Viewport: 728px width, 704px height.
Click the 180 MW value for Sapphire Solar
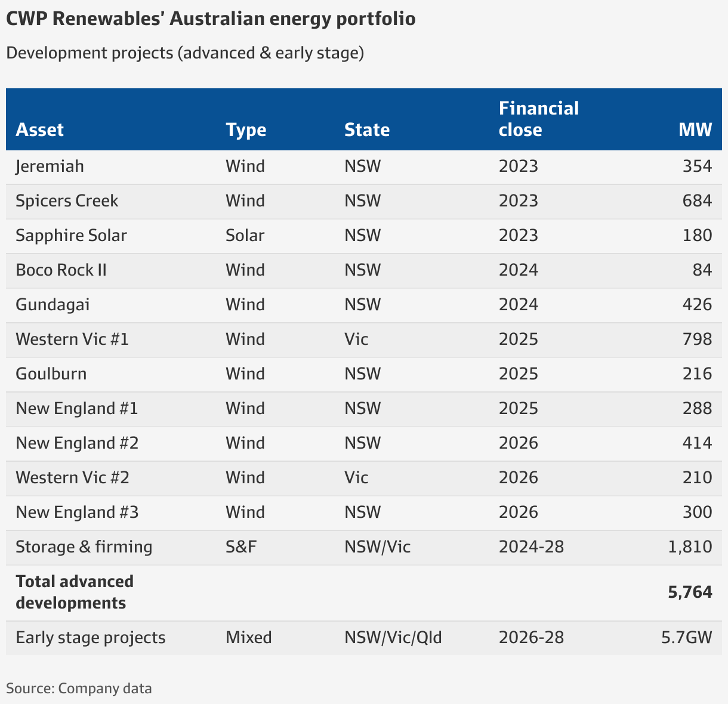click(x=697, y=235)
